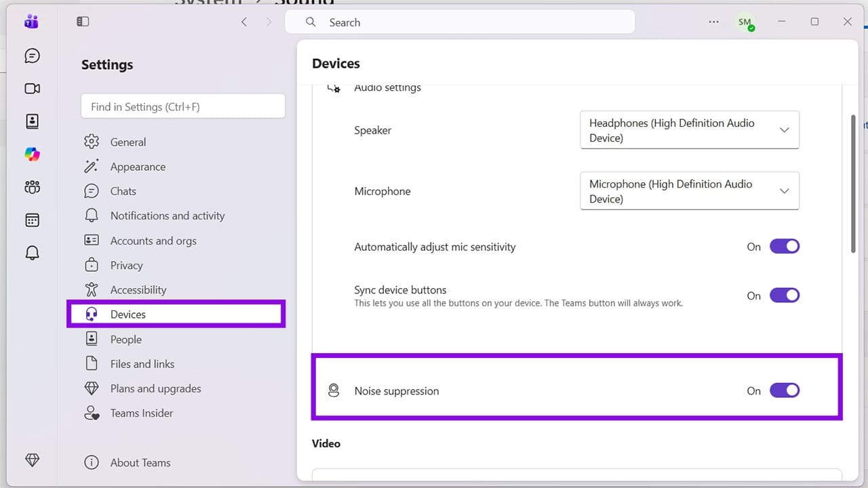This screenshot has width=868, height=488.
Task: Click the Teams button will always work text
Action: click(x=612, y=303)
